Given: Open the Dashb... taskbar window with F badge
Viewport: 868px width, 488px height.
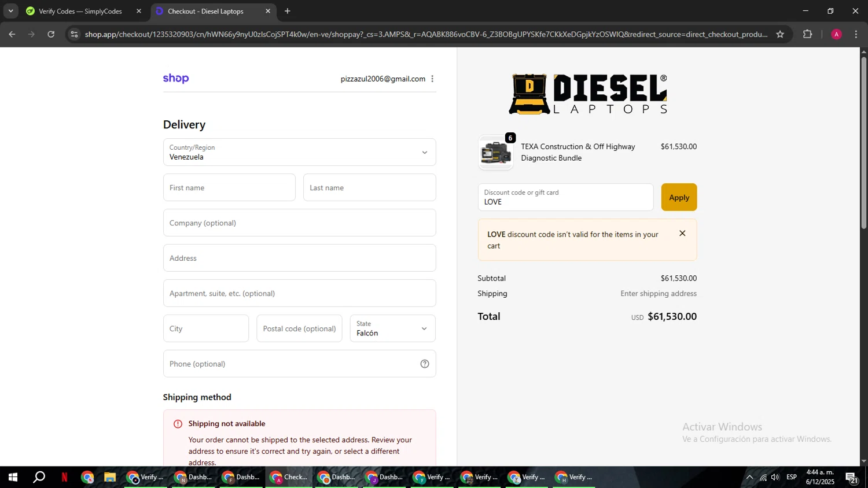Looking at the screenshot, I should (x=242, y=478).
